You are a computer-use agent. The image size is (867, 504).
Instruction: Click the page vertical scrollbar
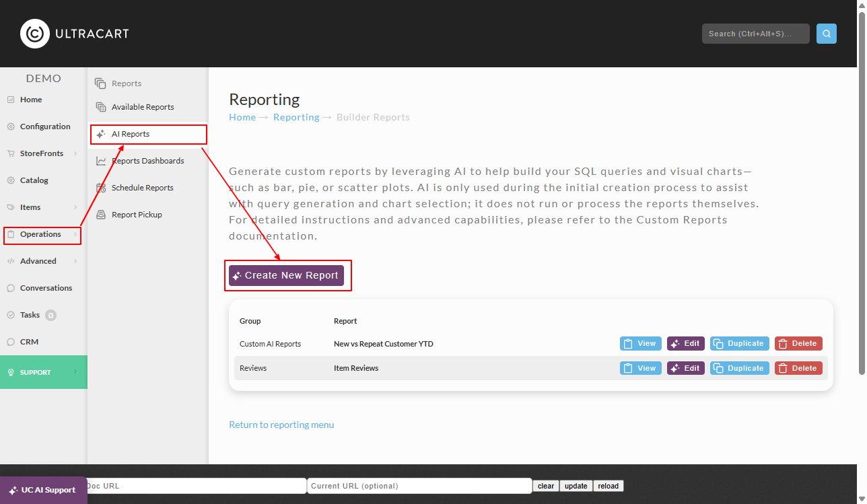tap(862, 192)
